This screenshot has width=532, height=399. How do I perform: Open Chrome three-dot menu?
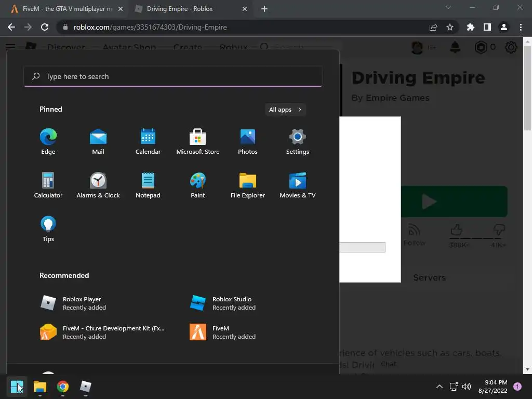(521, 27)
